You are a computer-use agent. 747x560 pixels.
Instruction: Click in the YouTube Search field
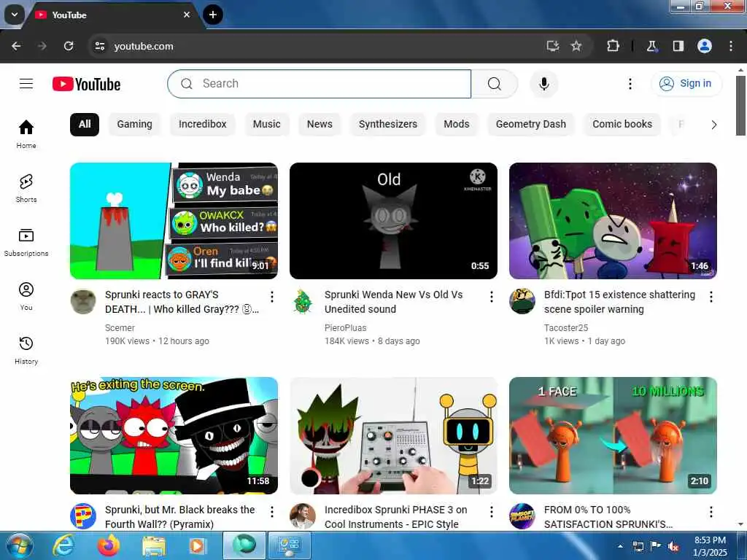tap(320, 84)
